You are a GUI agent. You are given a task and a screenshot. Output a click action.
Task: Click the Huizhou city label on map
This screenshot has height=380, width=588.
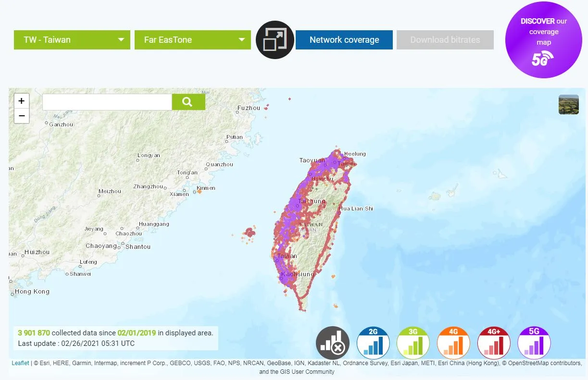click(37, 252)
